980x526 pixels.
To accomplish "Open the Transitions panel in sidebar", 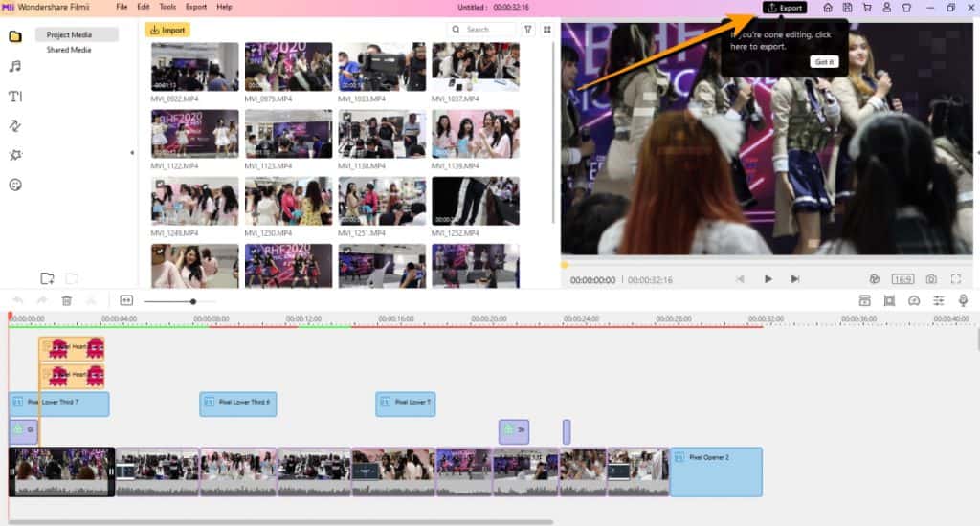I will click(x=15, y=125).
